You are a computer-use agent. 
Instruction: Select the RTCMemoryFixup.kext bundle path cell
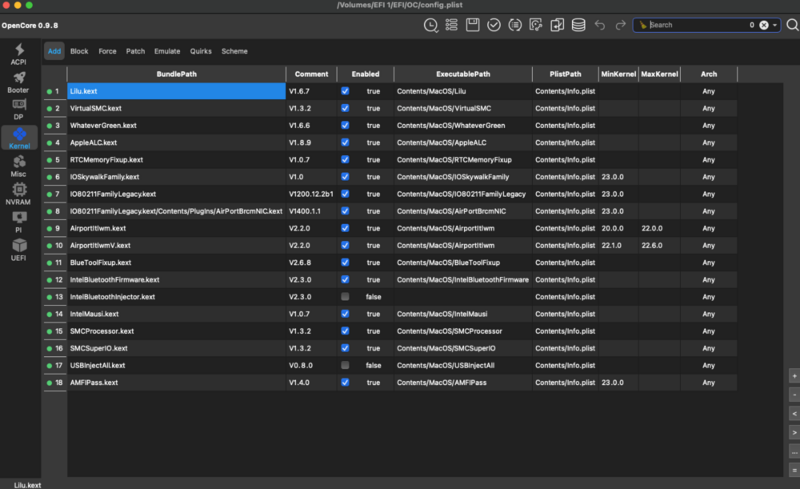point(177,160)
